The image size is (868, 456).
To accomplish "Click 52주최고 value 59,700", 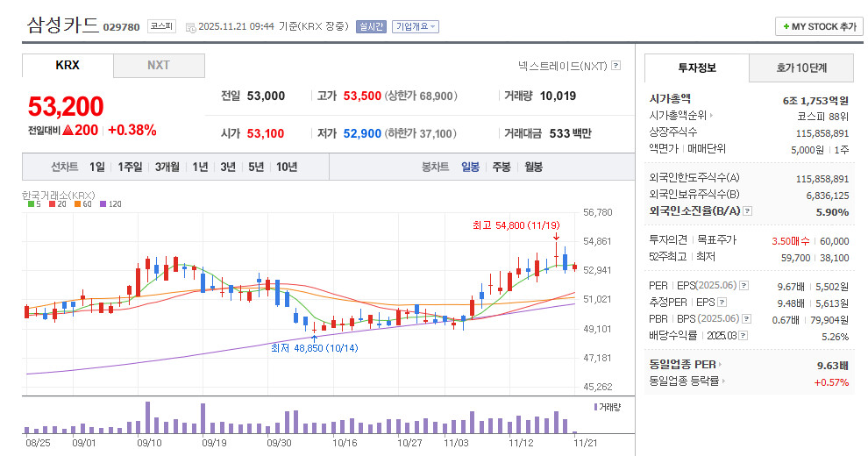I will click(x=795, y=258).
